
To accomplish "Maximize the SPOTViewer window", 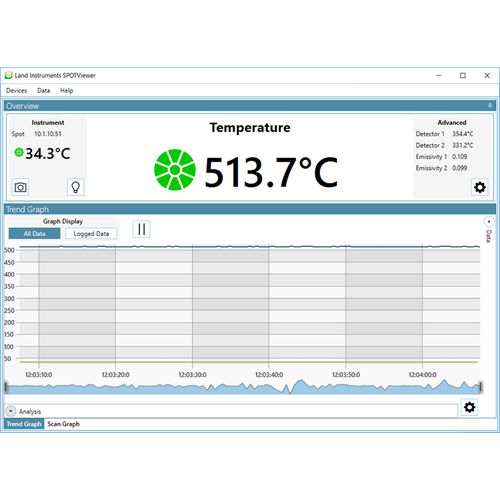I will click(x=463, y=76).
